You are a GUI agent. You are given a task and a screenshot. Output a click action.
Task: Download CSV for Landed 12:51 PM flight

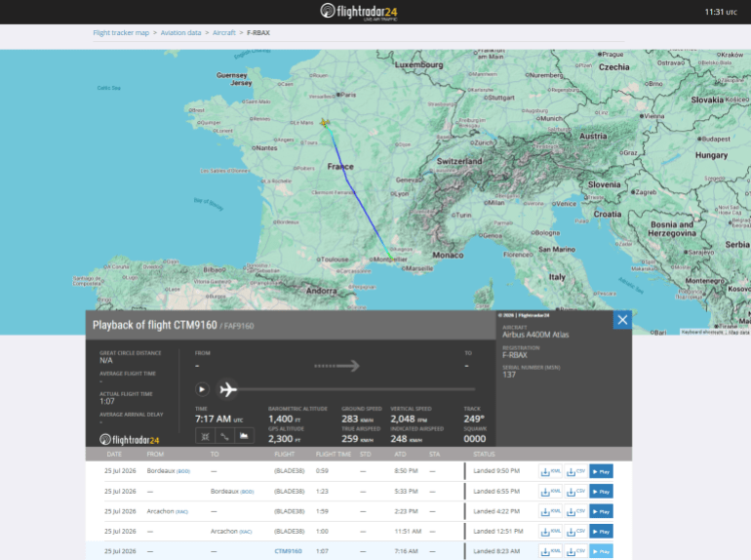[575, 532]
